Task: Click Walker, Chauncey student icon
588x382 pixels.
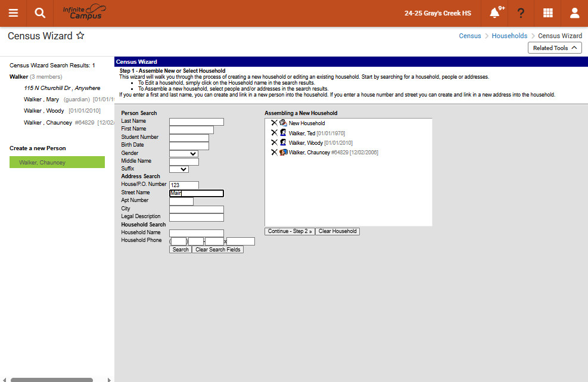Action: click(x=284, y=152)
